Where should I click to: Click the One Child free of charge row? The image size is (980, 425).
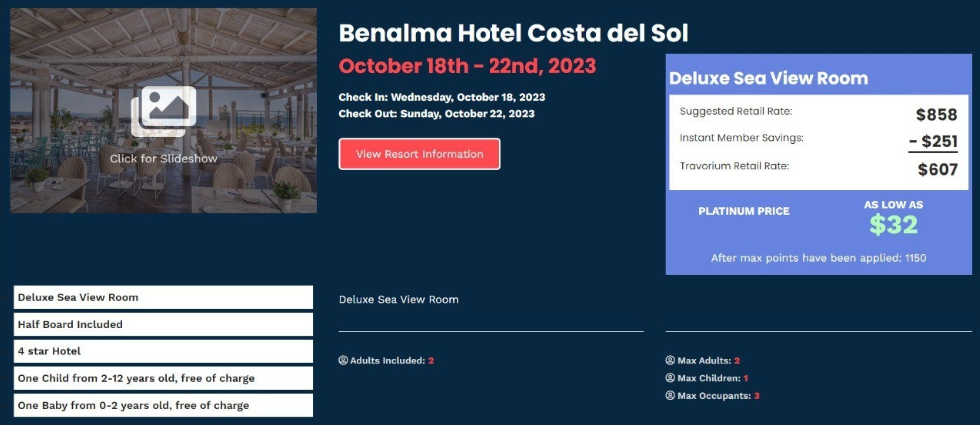click(163, 378)
